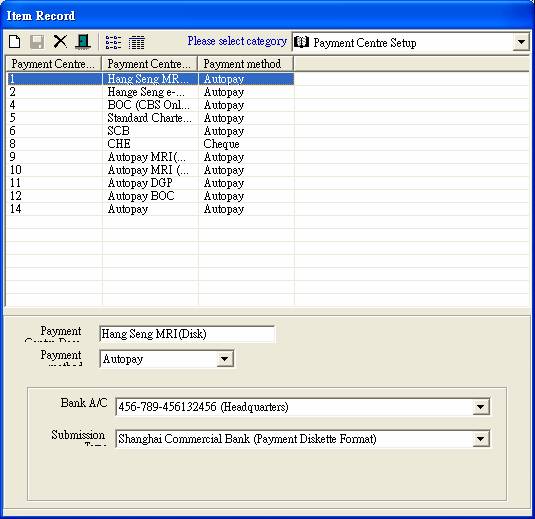
Task: Click Autopay method cell in SCB row
Action: point(246,131)
